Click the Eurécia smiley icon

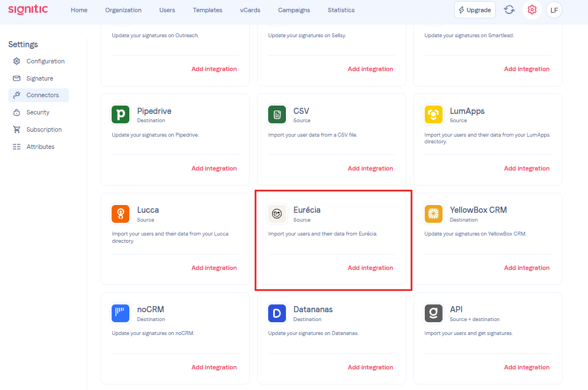point(277,213)
